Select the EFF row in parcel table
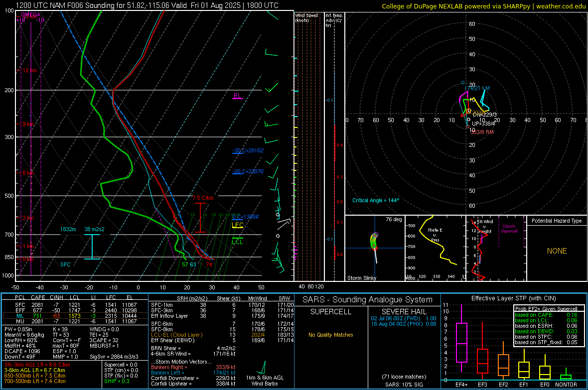 coord(75,310)
